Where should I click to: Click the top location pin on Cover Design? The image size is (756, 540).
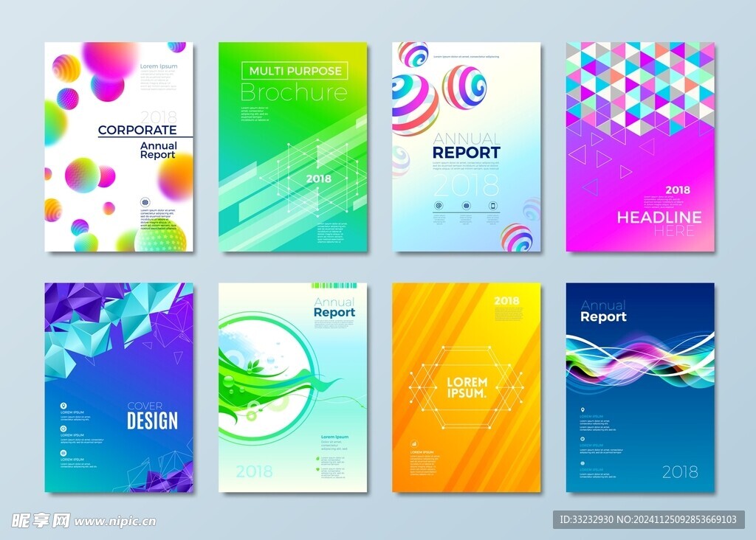tap(63, 406)
